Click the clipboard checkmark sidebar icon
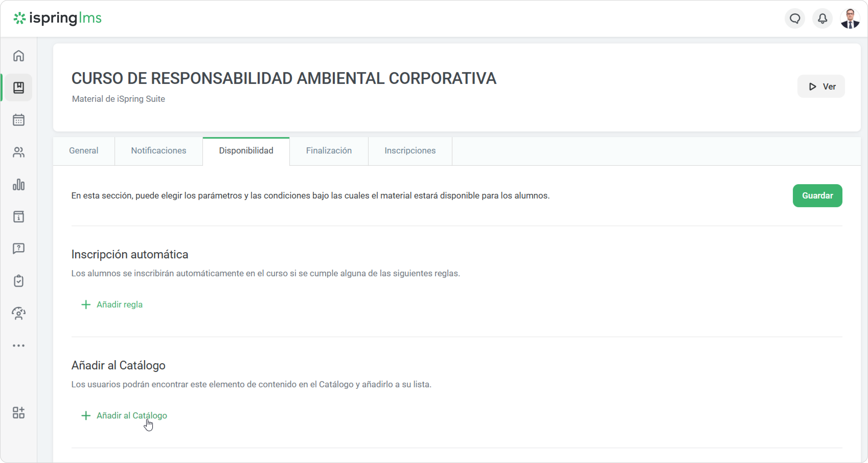The image size is (868, 463). click(19, 281)
